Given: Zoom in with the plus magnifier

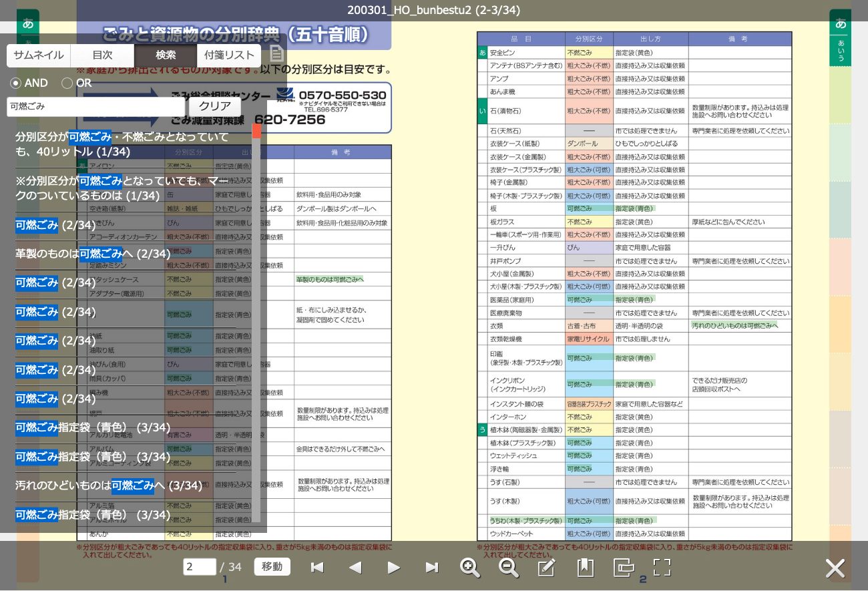Looking at the screenshot, I should pyautogui.click(x=470, y=568).
